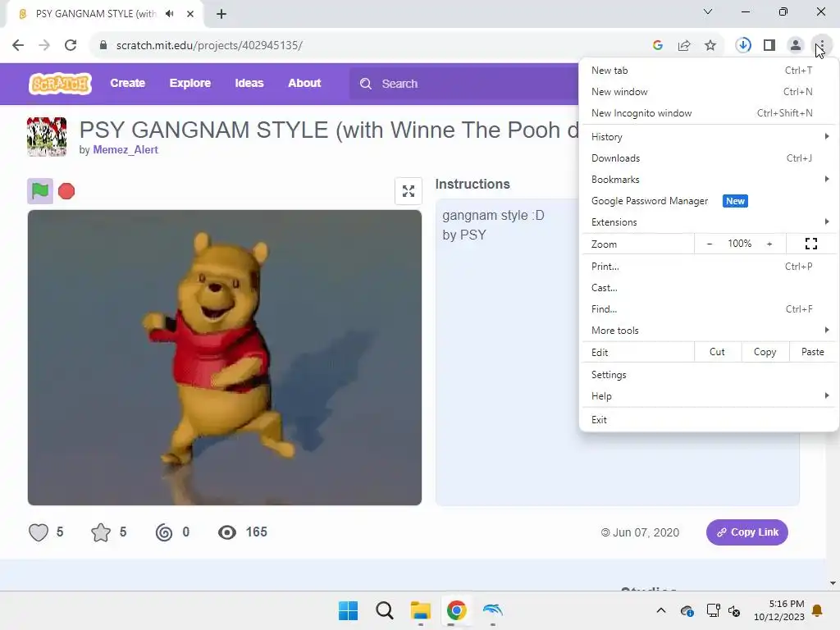Open Settings from the menu

click(709, 374)
